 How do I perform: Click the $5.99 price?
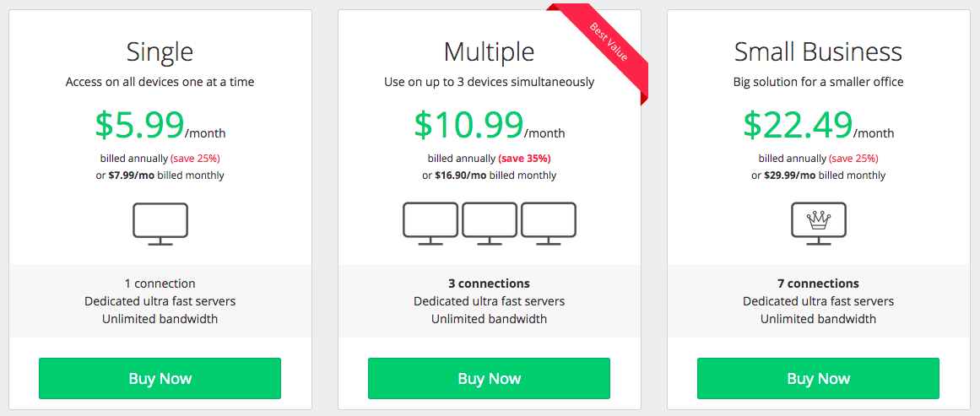139,124
